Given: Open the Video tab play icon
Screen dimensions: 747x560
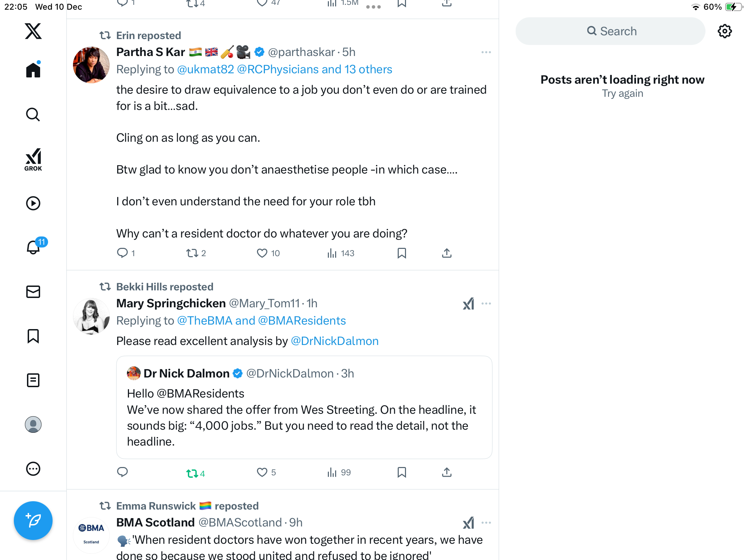Looking at the screenshot, I should click(x=33, y=203).
